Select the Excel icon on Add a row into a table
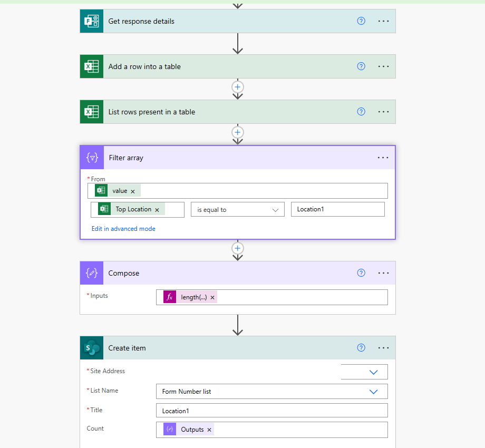The image size is (485, 448). click(91, 66)
